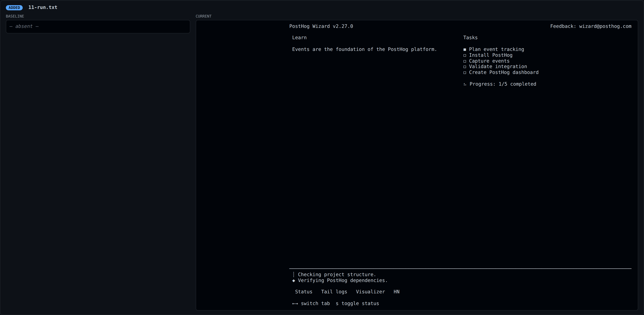Click the Capture events task text
The width and height of the screenshot is (644, 315).
(x=489, y=61)
